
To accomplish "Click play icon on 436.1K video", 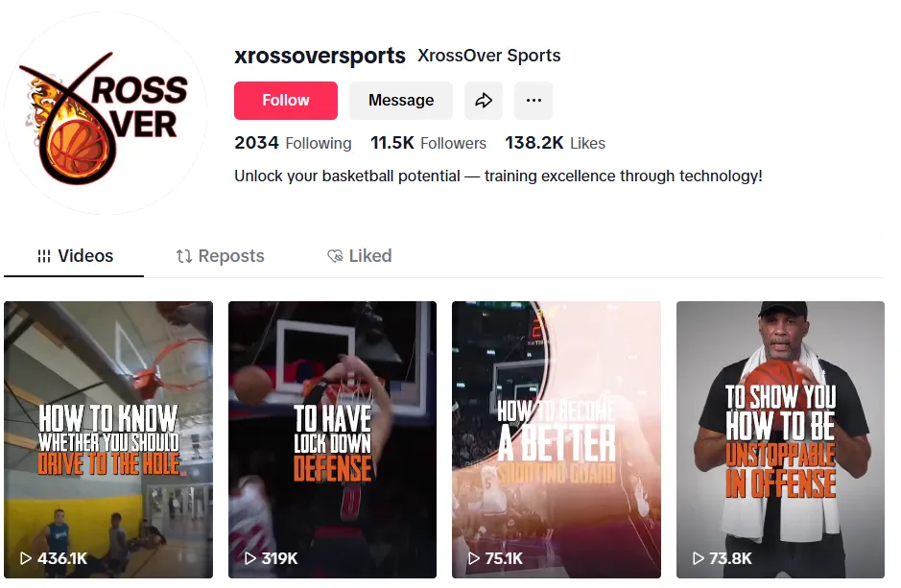I will pyautogui.click(x=25, y=558).
